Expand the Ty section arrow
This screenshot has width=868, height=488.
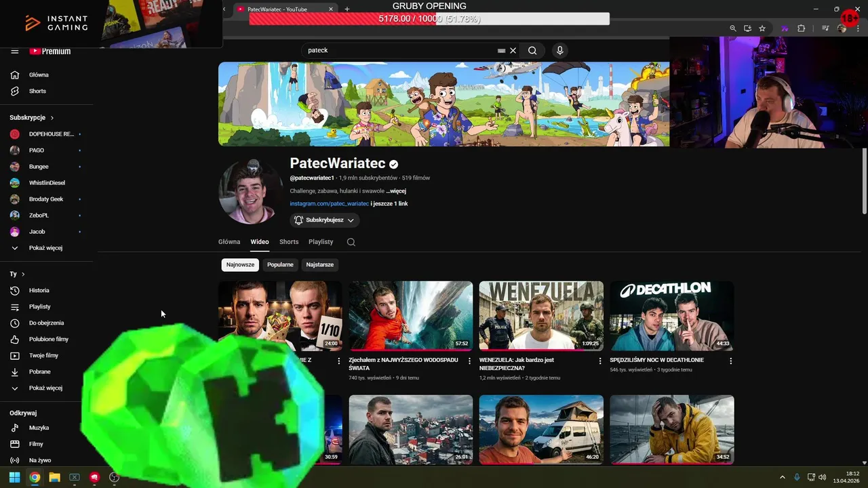tap(23, 274)
